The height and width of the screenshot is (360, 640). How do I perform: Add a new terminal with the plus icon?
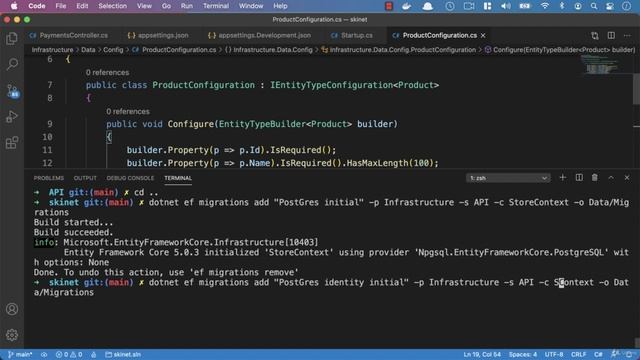click(x=562, y=178)
